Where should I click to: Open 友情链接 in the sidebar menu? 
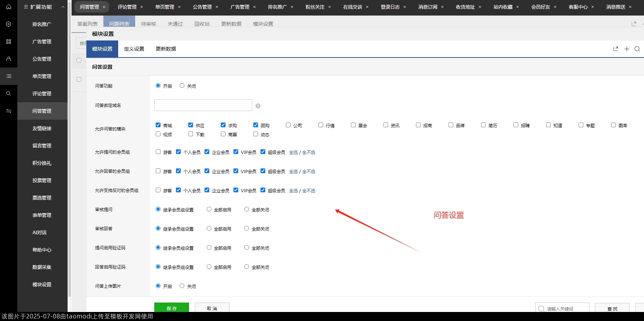coord(42,128)
